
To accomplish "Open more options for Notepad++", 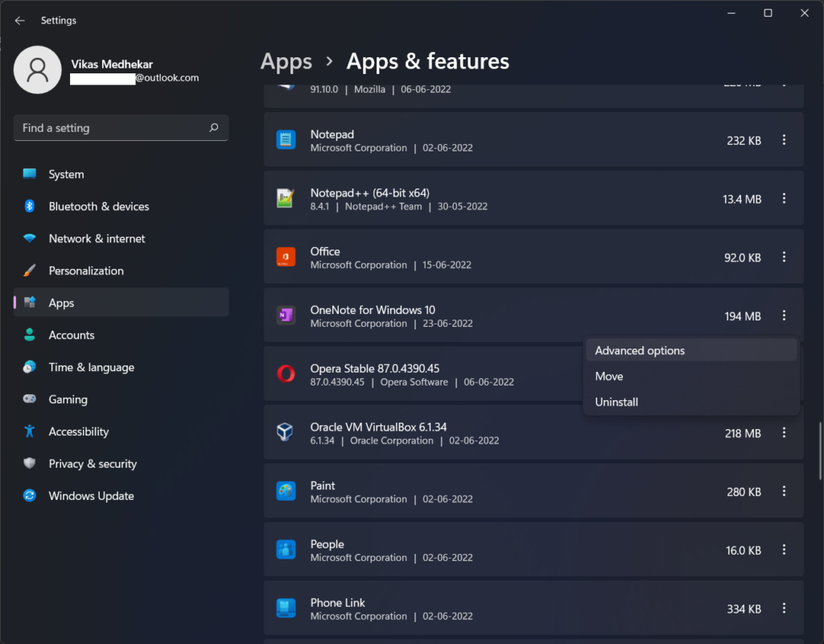I will coord(784,198).
